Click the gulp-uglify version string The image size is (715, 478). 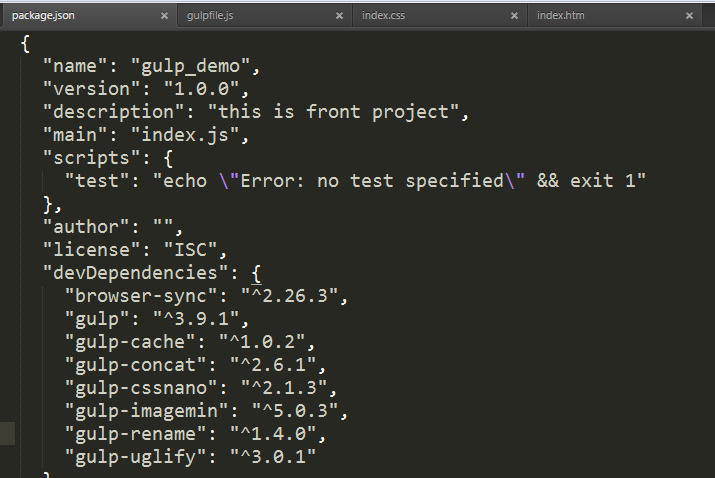[x=273, y=457]
